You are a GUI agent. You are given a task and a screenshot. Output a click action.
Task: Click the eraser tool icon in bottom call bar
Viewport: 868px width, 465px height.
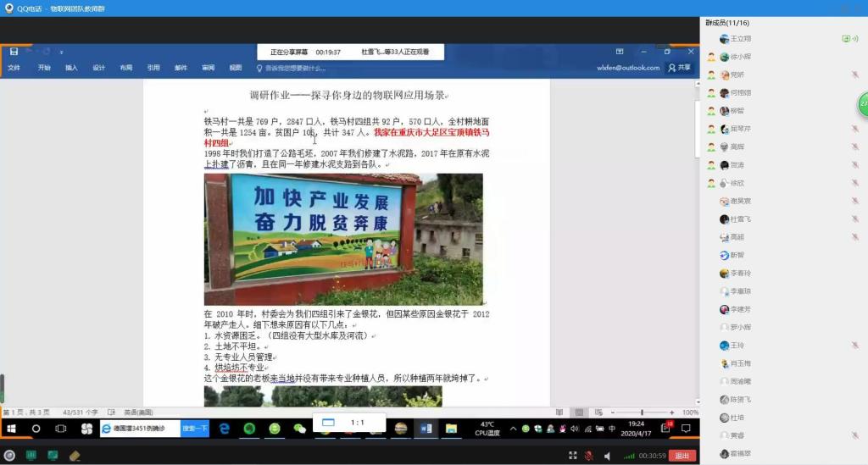75,456
